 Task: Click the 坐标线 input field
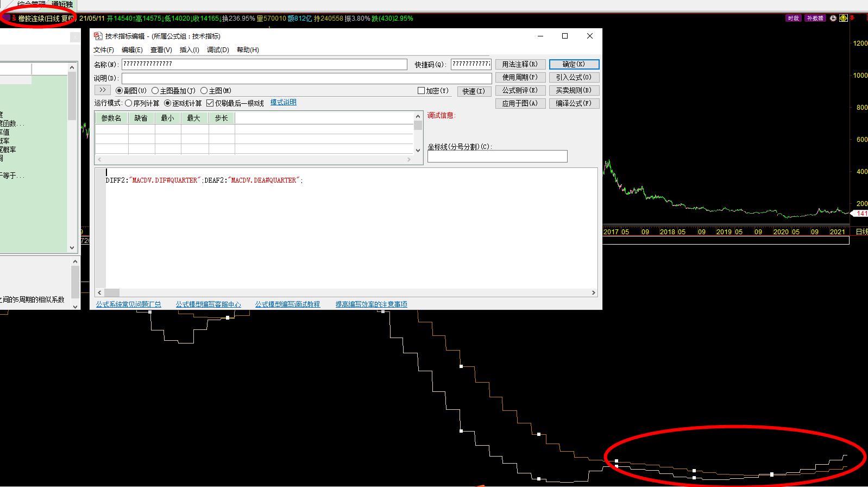point(497,157)
